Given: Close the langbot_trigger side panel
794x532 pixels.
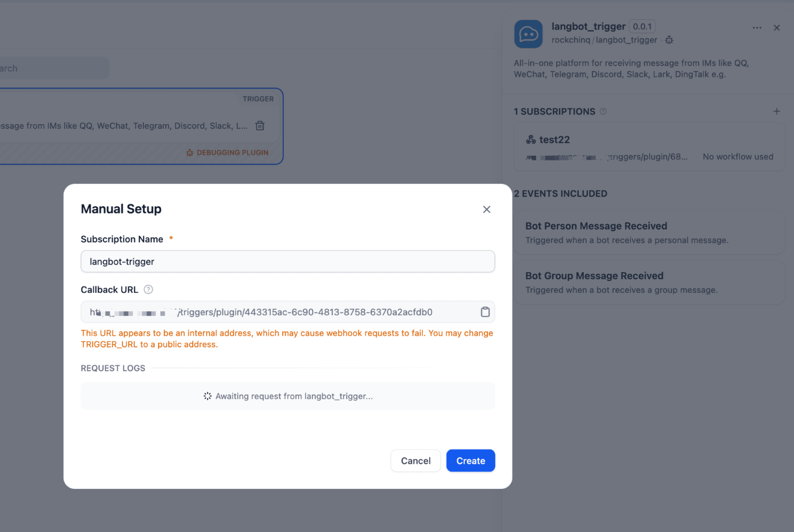Looking at the screenshot, I should tap(776, 28).
